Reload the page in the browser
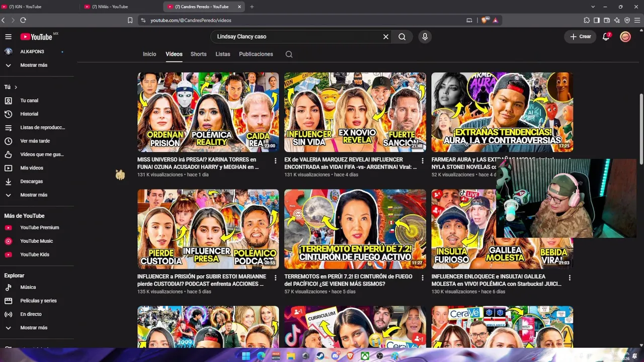The width and height of the screenshot is (644, 362). coord(23,20)
